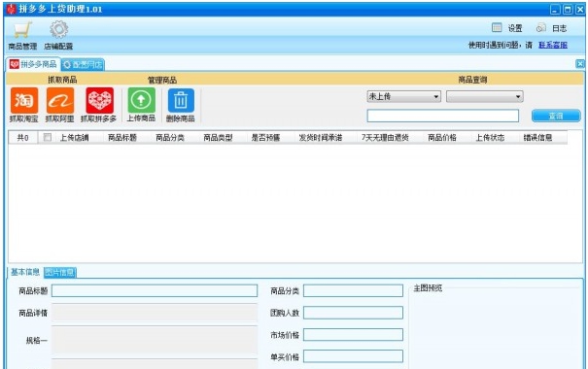The image size is (588, 369).
Task: Click the 7天无理由退货 column header
Action: (385, 138)
